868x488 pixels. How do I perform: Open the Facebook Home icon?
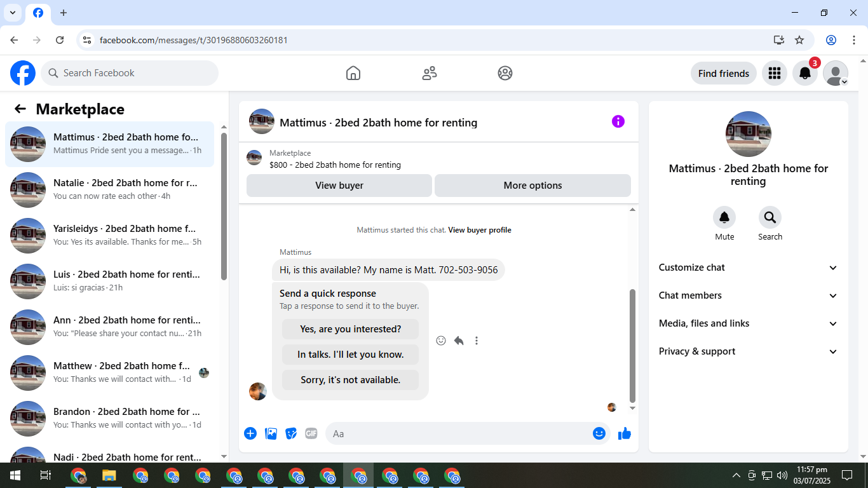coord(353,73)
